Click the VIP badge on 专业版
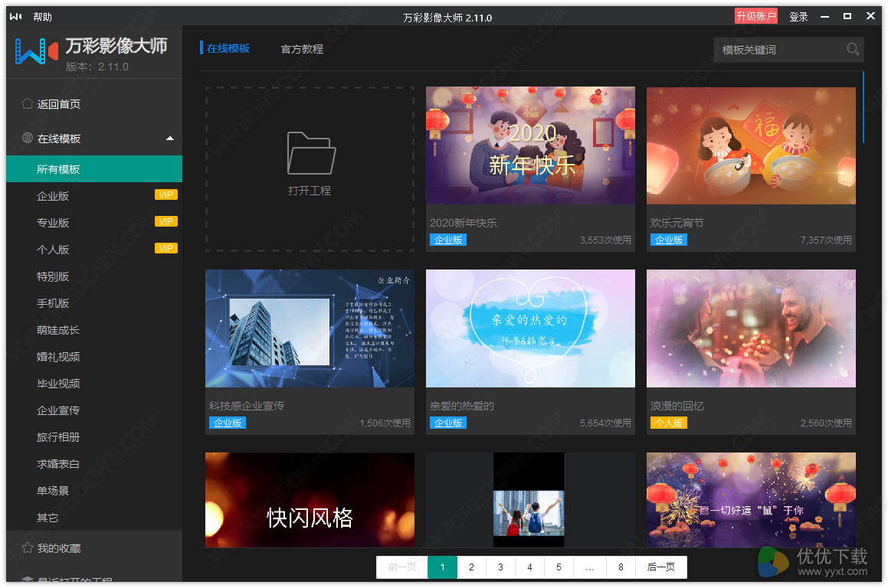Viewport: 888px width, 588px height. [166, 222]
